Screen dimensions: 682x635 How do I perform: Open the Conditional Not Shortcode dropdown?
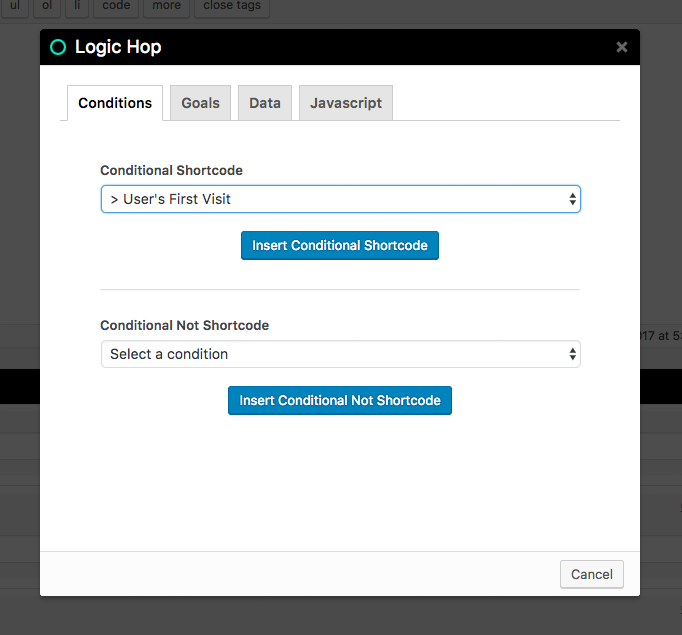point(341,354)
